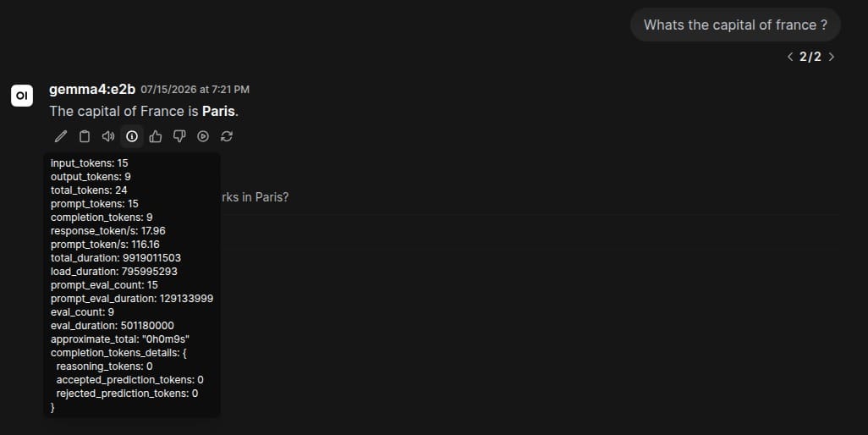Go to the previous response version arrow
Screen dimensions: 868x435
point(790,57)
